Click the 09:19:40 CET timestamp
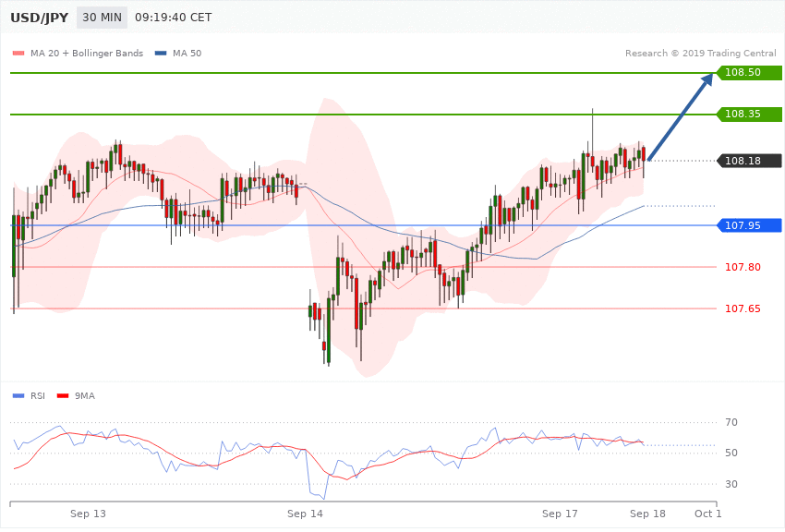Viewport: 785px width, 532px height. [174, 18]
